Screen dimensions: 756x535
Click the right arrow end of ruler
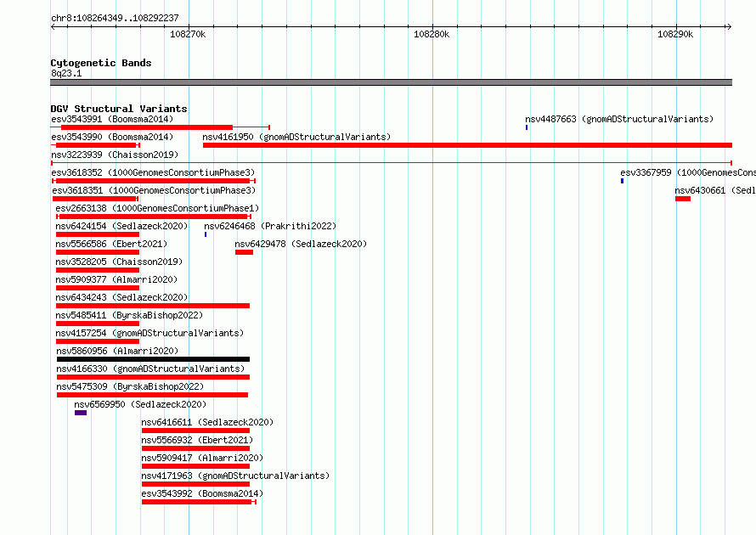click(x=729, y=26)
